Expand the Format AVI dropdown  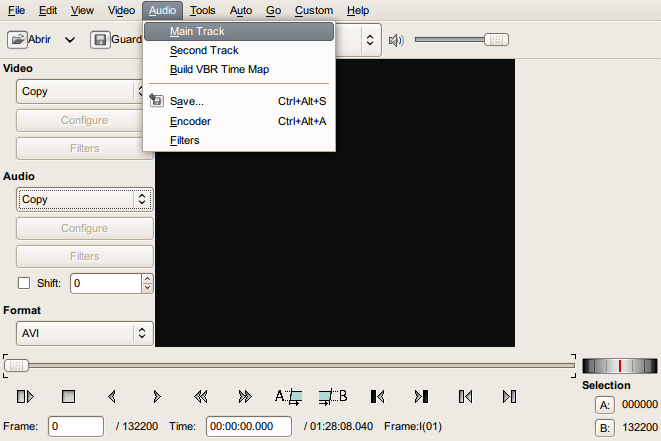(85, 332)
